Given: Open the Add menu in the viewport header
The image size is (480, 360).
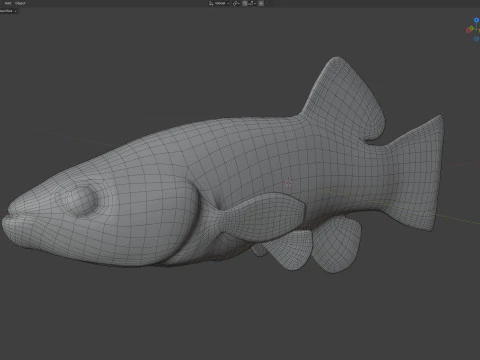Looking at the screenshot, I should click(x=8, y=3).
